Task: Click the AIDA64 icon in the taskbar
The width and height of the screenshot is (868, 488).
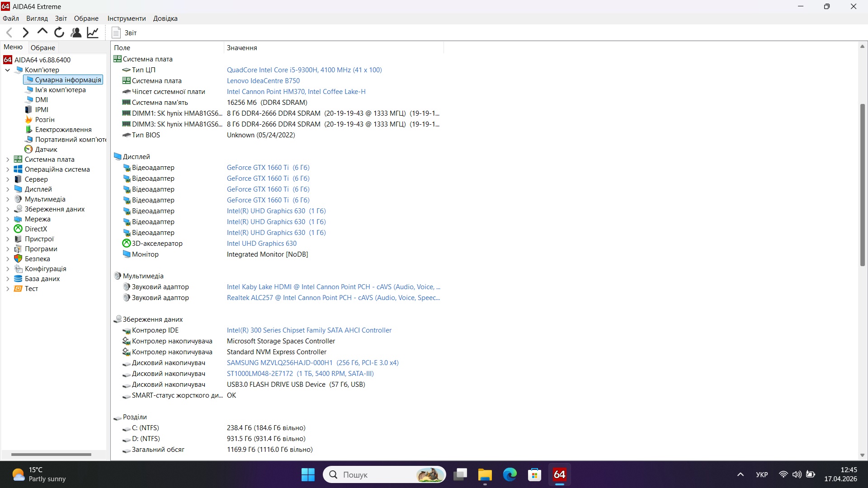Action: click(x=559, y=474)
